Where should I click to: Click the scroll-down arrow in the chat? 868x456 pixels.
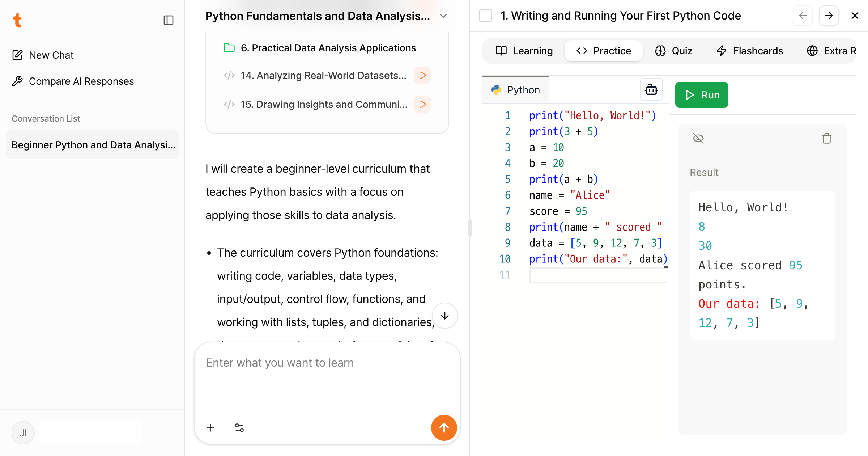(x=444, y=316)
